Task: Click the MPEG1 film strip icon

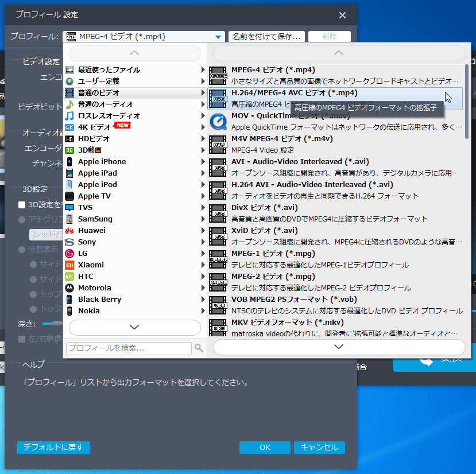Action: [218, 259]
